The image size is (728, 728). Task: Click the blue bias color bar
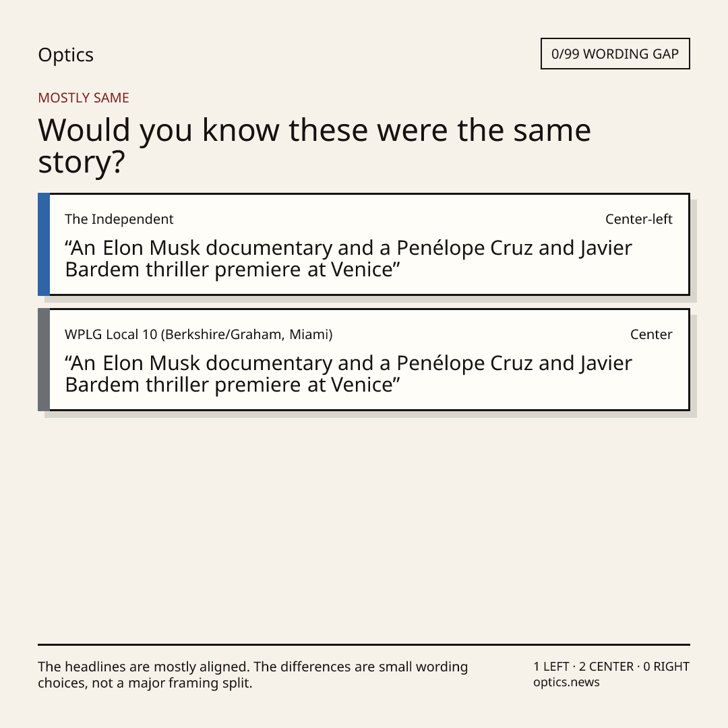(x=44, y=244)
